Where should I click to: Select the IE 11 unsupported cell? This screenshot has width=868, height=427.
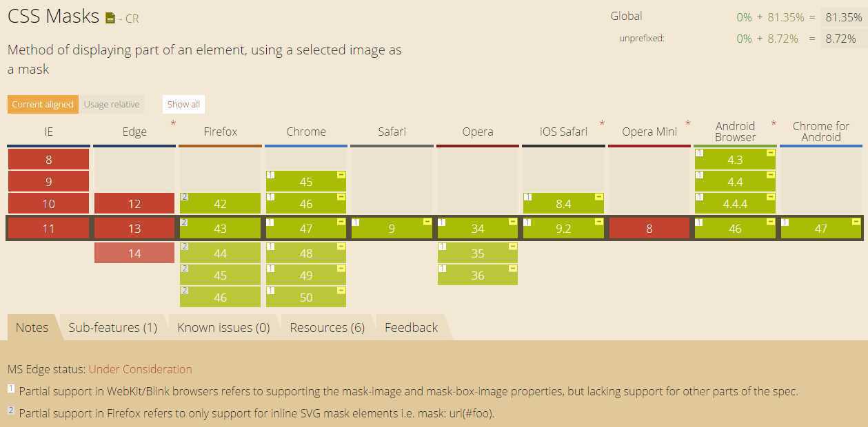tap(48, 229)
